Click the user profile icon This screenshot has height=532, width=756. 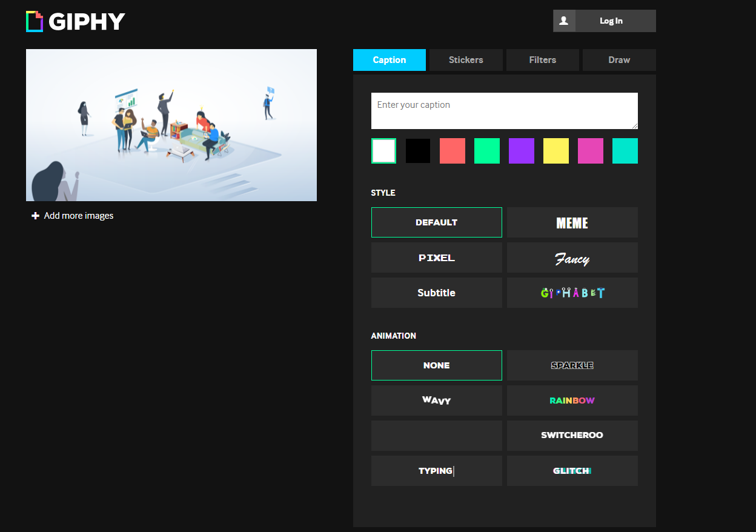click(x=563, y=21)
